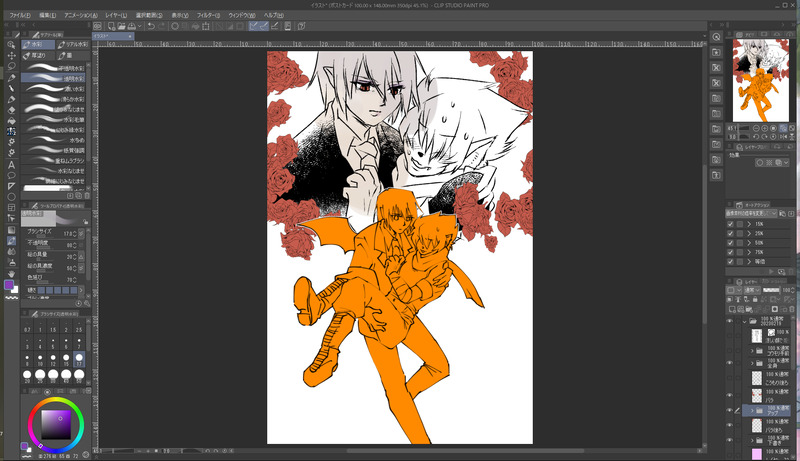The height and width of the screenshot is (461, 800).
Task: Choose brush size preset 20
Action: click(27, 375)
